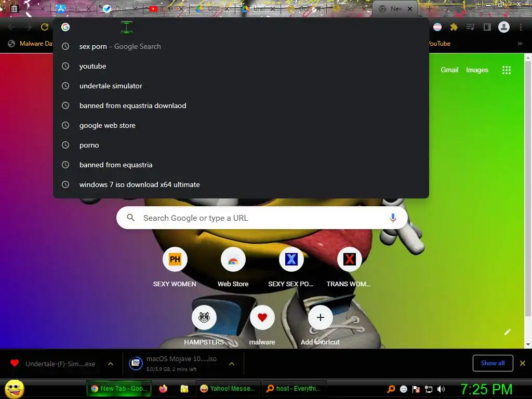Open the Malware bookmark
This screenshot has height=399, width=532.
[31, 44]
